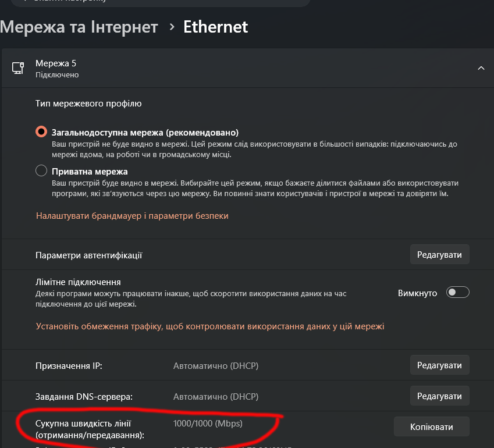This screenshot has height=448, width=494.
Task: Click the Приватна мережа label text
Action: 90,172
